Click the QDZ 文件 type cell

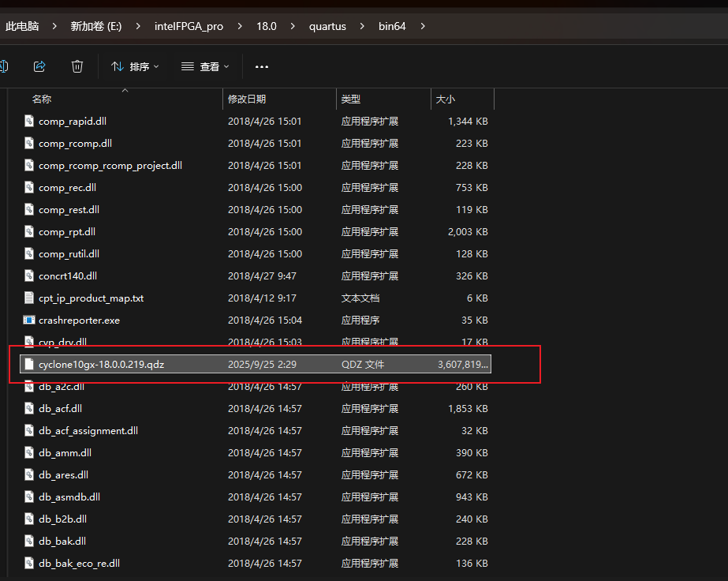click(x=363, y=365)
